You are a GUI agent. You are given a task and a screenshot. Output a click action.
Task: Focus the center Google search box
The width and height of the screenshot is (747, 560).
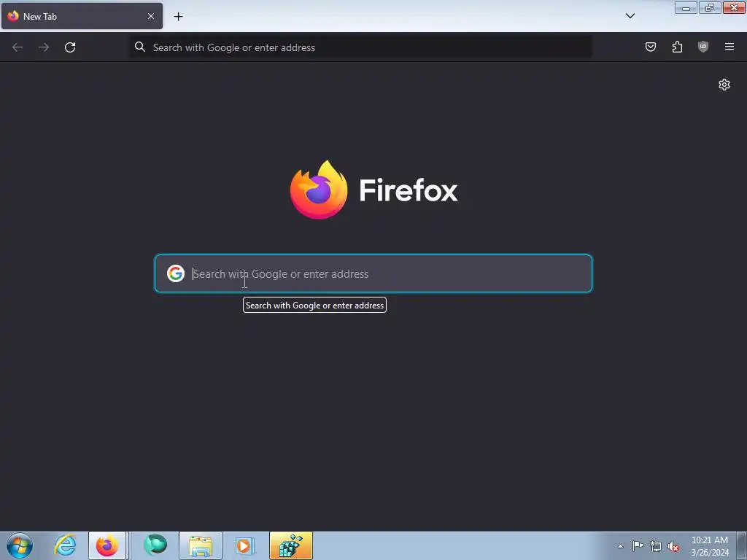(373, 273)
